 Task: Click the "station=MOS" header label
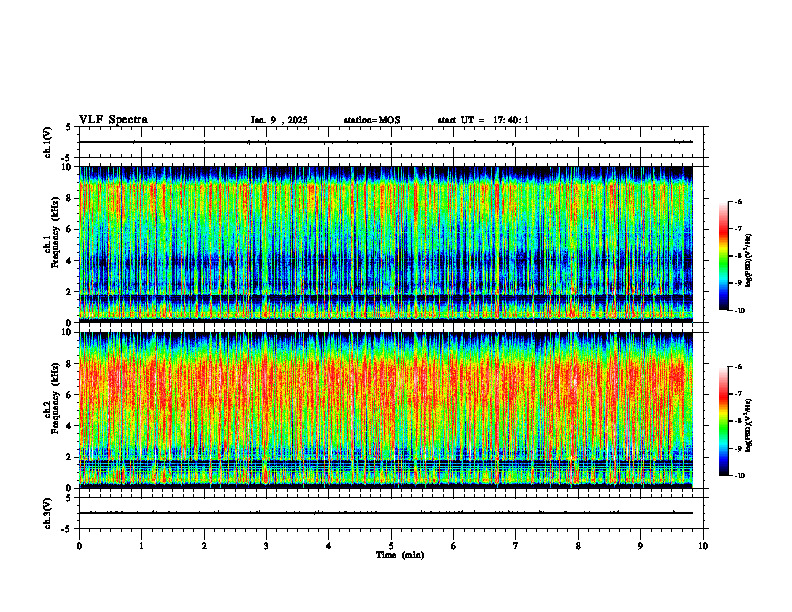[x=372, y=120]
